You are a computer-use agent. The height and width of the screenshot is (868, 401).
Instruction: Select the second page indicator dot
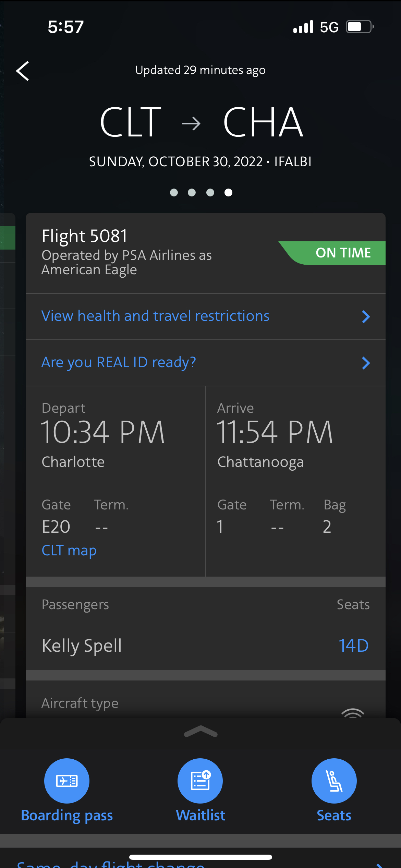click(192, 193)
